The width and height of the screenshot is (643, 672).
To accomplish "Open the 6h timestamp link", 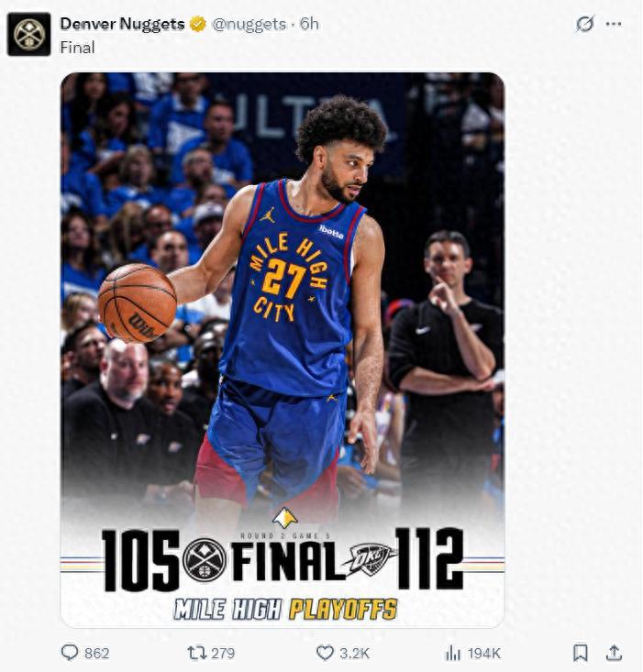I will 308,24.
